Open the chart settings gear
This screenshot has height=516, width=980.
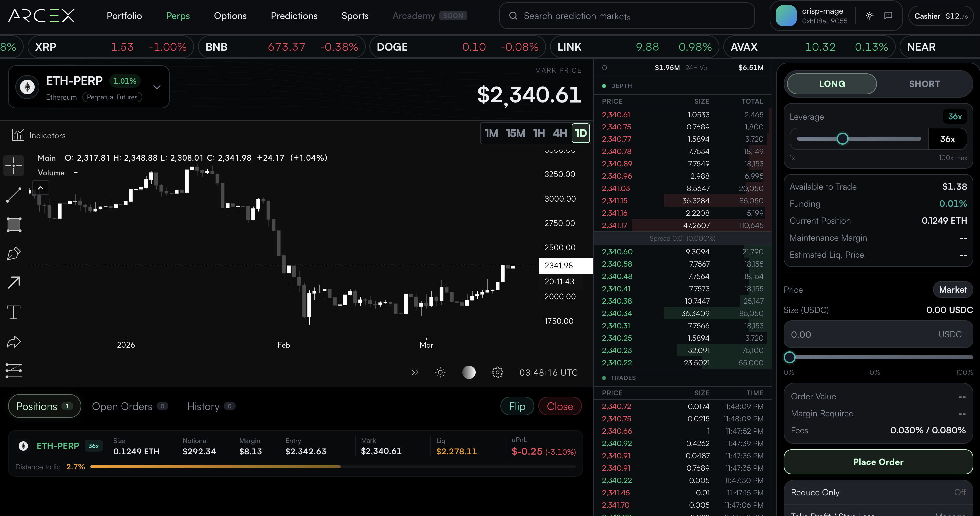pos(498,372)
